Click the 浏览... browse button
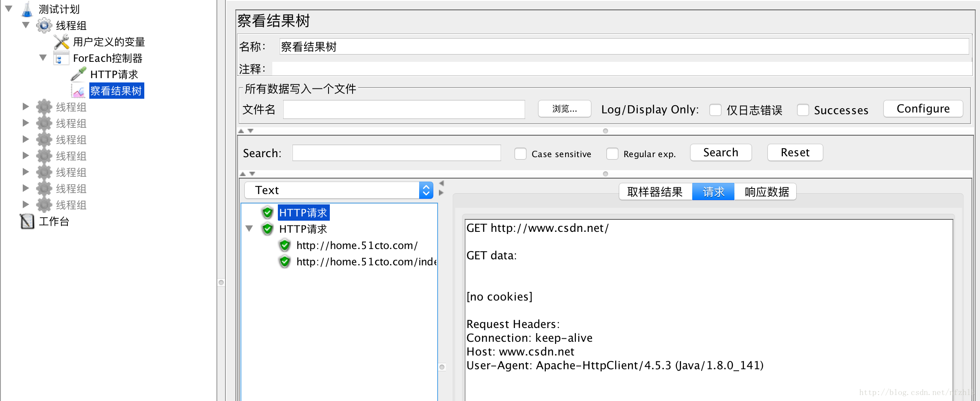The image size is (980, 401). tap(565, 109)
